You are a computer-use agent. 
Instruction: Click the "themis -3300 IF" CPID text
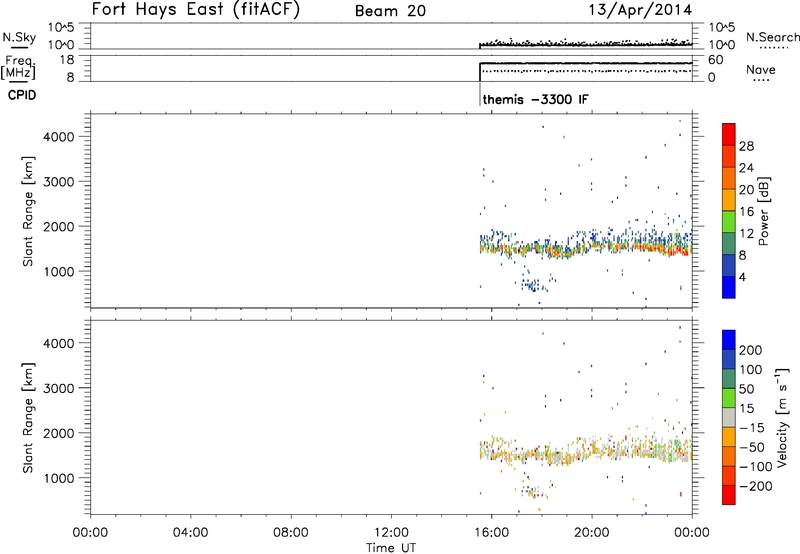pos(535,99)
